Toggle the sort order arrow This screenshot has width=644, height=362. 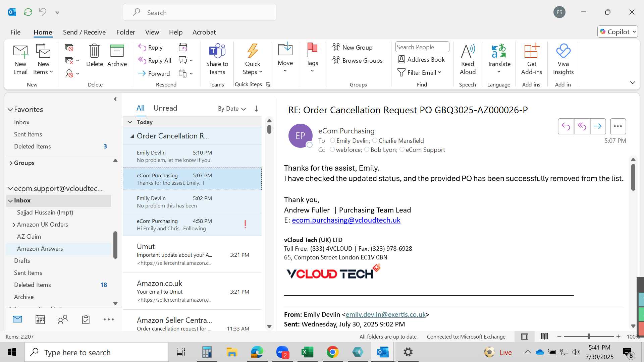(x=256, y=109)
